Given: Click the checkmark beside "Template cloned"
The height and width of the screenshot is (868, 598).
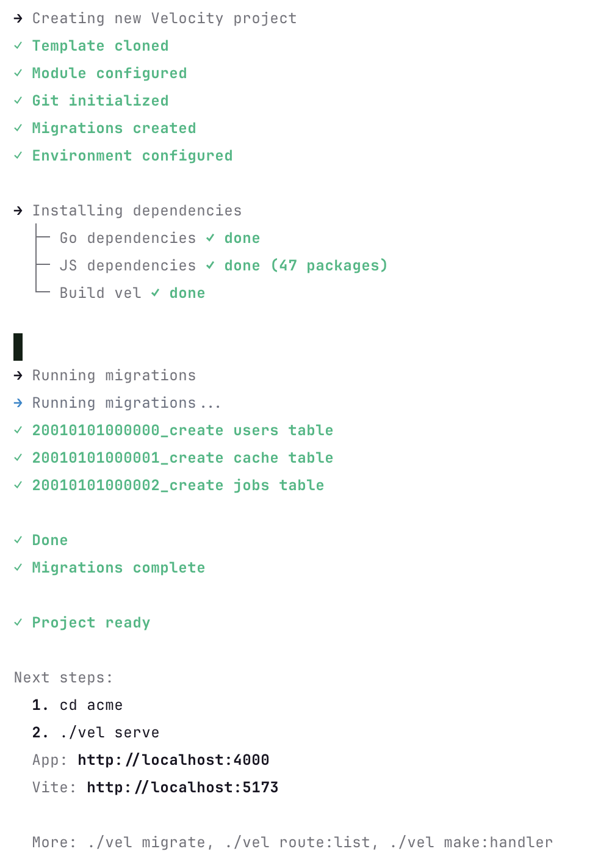Looking at the screenshot, I should (x=18, y=46).
